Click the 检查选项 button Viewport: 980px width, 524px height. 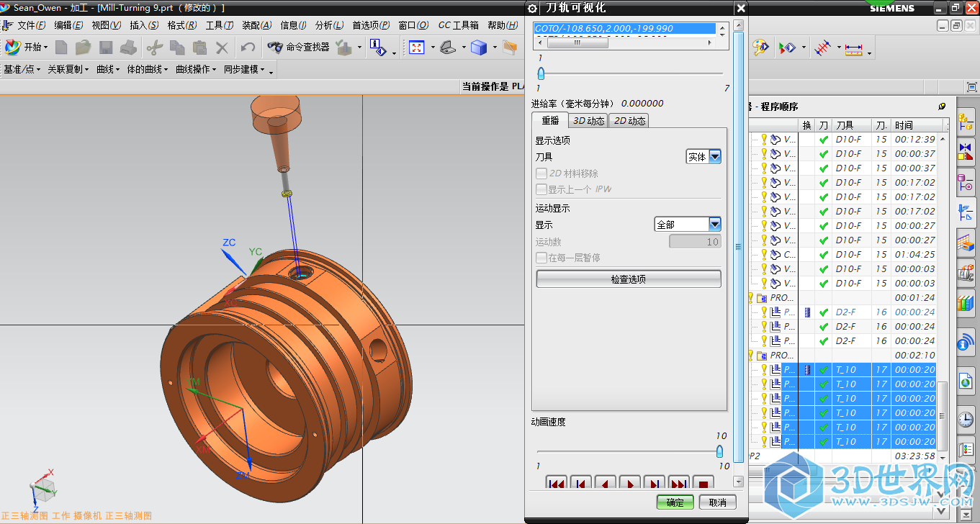pos(629,279)
